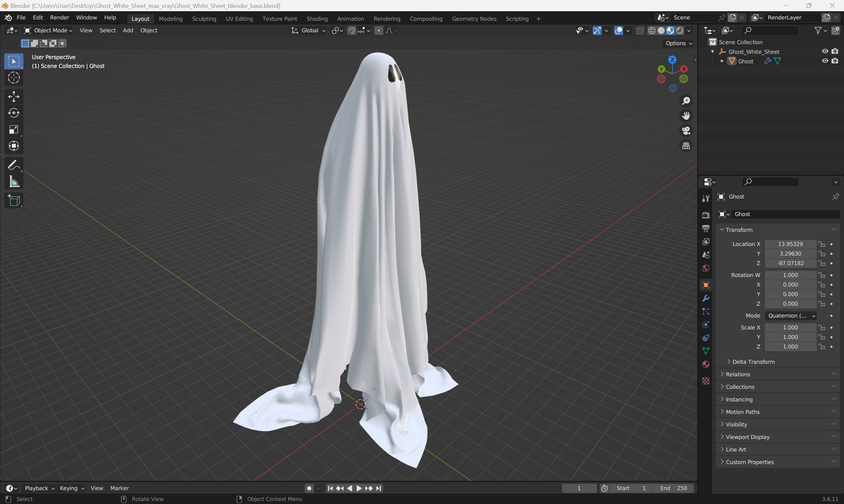Activate the Cursor tool
The width and height of the screenshot is (844, 504).
14,78
